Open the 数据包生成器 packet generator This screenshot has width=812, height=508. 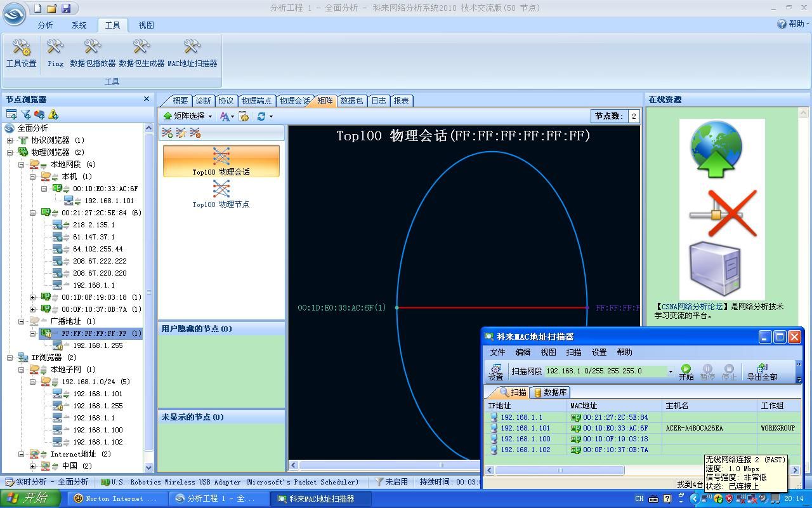pyautogui.click(x=141, y=53)
